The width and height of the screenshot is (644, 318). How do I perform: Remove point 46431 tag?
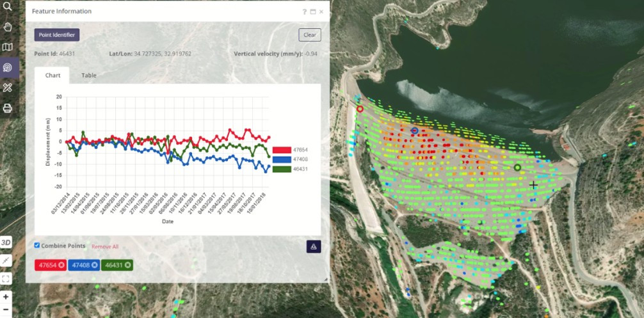coord(127,265)
